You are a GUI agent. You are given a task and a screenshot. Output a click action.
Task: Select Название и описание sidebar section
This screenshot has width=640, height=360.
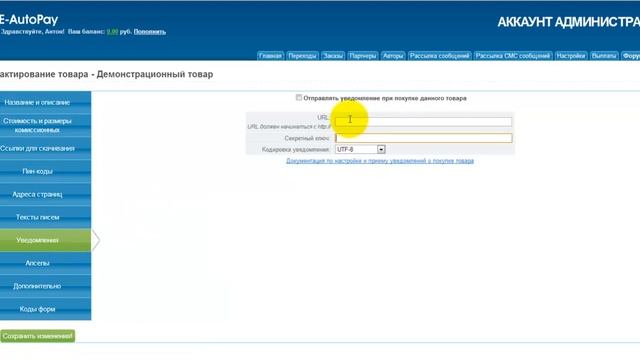point(45,102)
